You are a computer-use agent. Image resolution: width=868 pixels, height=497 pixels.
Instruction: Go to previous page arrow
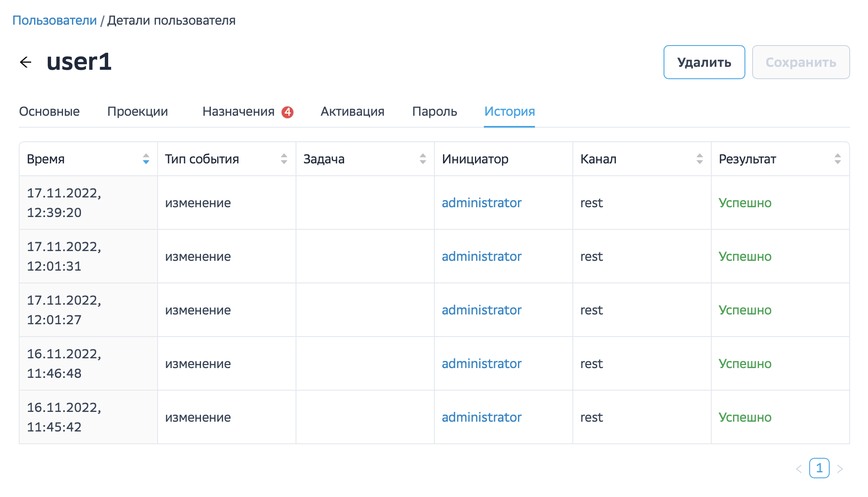pos(799,469)
